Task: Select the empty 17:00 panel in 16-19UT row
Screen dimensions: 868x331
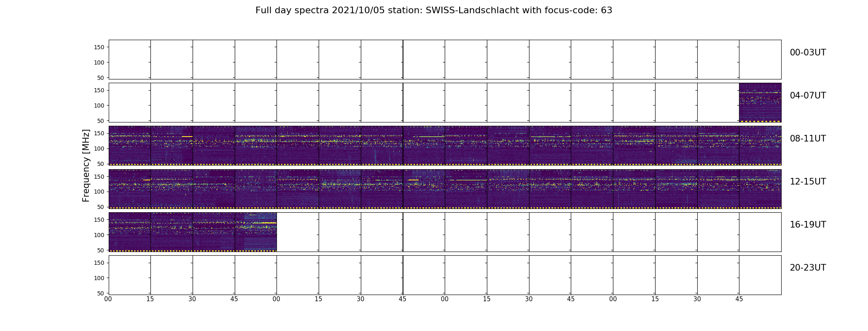Action: point(298,232)
